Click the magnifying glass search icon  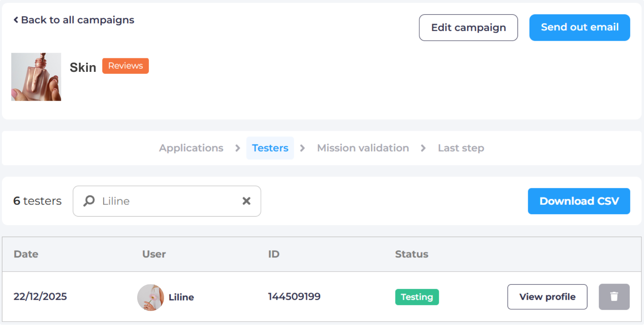click(x=89, y=201)
